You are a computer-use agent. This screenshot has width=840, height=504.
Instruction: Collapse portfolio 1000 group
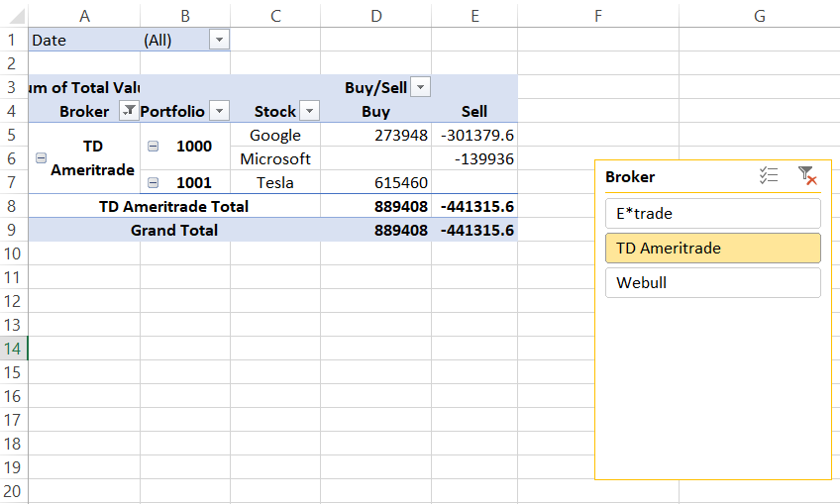154,147
